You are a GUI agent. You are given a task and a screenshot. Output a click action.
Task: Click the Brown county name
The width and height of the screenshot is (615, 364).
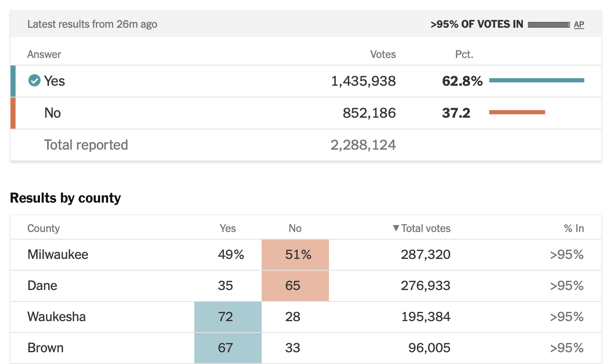(45, 348)
